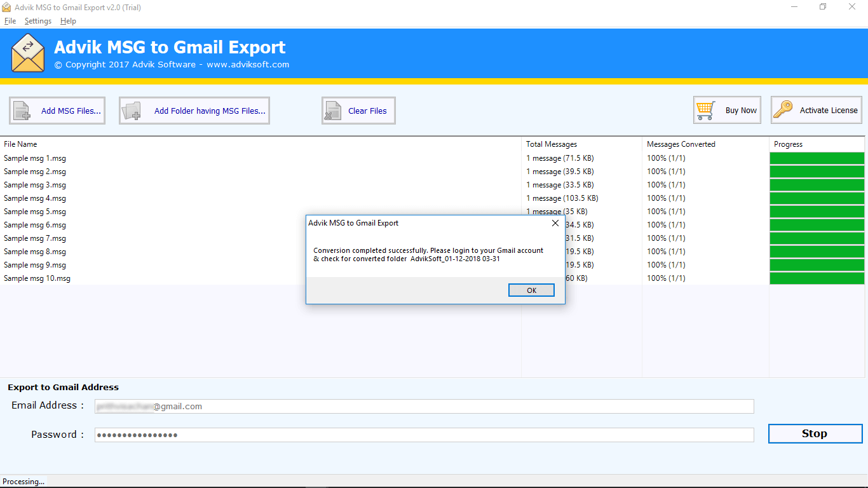The image size is (868, 488).
Task: Click the Clear Files document icon
Action: [334, 111]
